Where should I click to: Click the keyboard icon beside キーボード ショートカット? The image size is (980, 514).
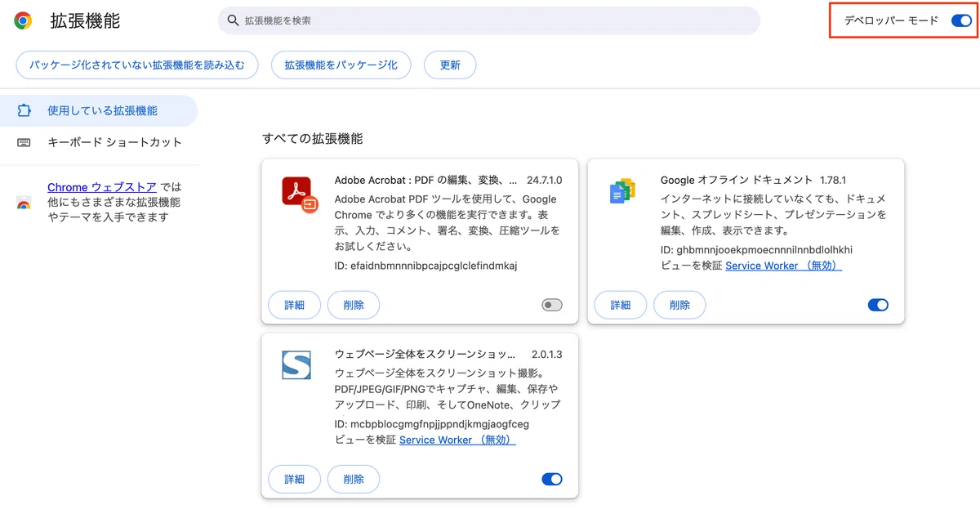24,142
